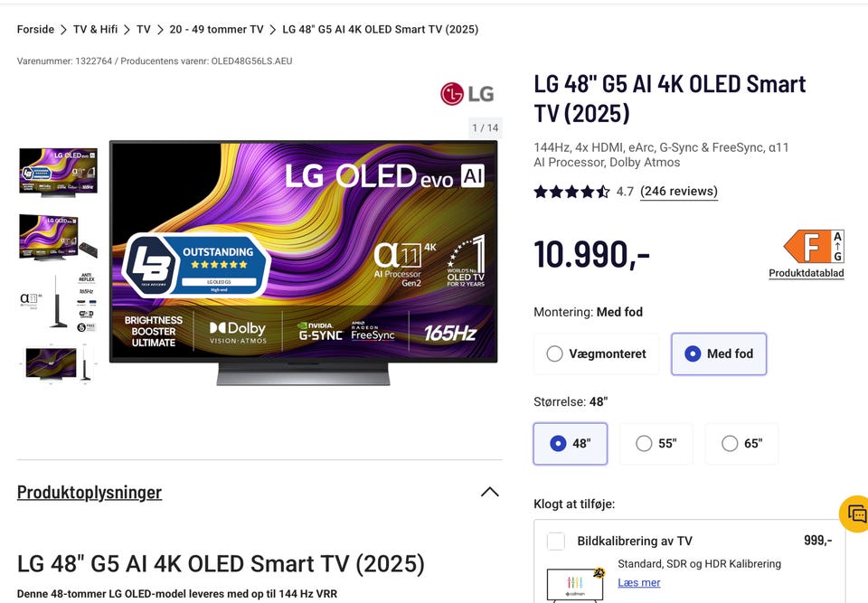Open TV & Hifi breadcrumb category
This screenshot has height=603, width=868.
click(95, 29)
